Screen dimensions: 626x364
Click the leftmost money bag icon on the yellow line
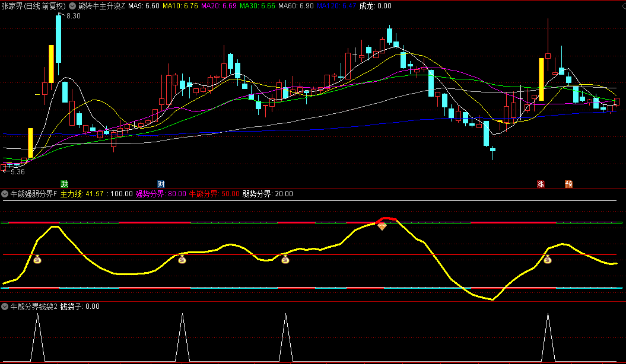pyautogui.click(x=37, y=259)
